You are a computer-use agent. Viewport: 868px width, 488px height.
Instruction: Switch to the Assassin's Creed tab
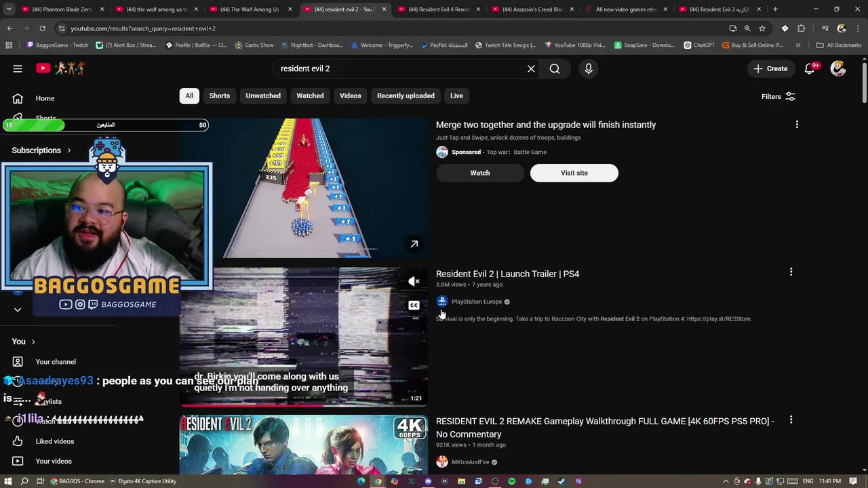[x=532, y=9]
